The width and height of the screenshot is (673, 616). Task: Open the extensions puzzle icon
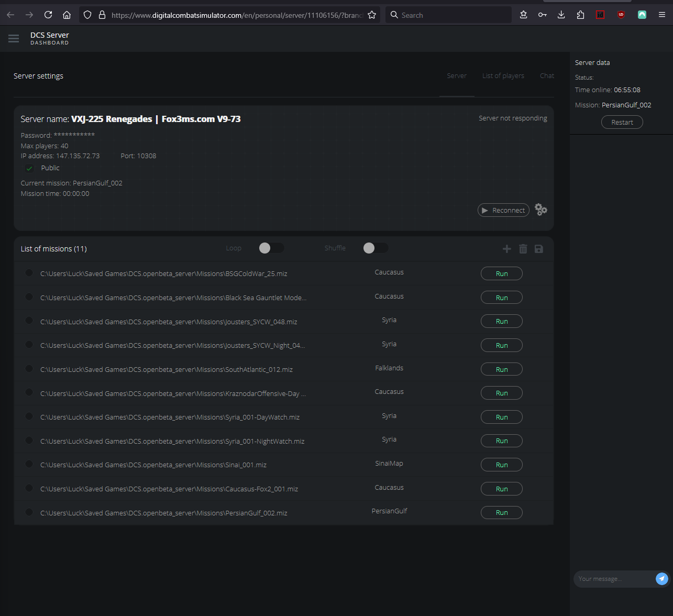pos(580,15)
